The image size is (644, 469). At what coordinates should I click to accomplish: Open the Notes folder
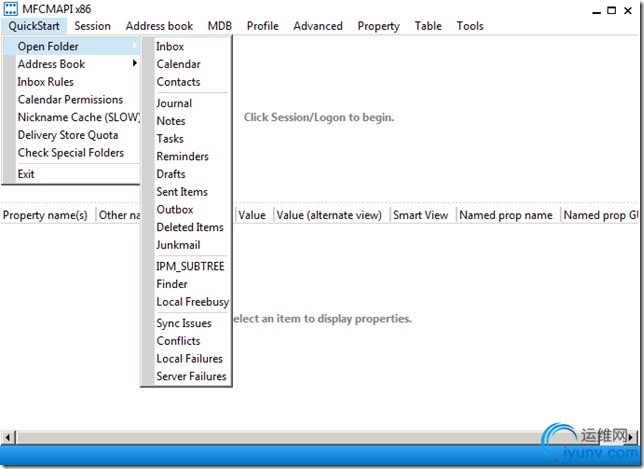click(186, 121)
